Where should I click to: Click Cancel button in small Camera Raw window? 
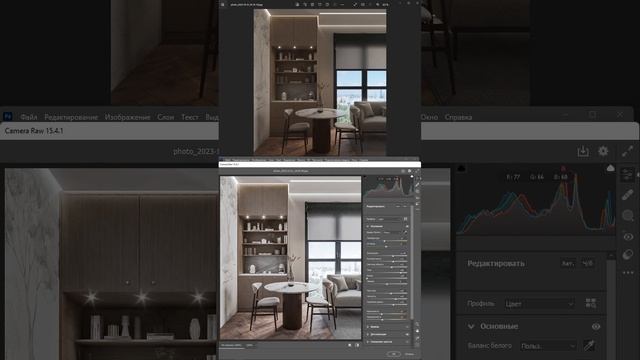click(x=409, y=354)
